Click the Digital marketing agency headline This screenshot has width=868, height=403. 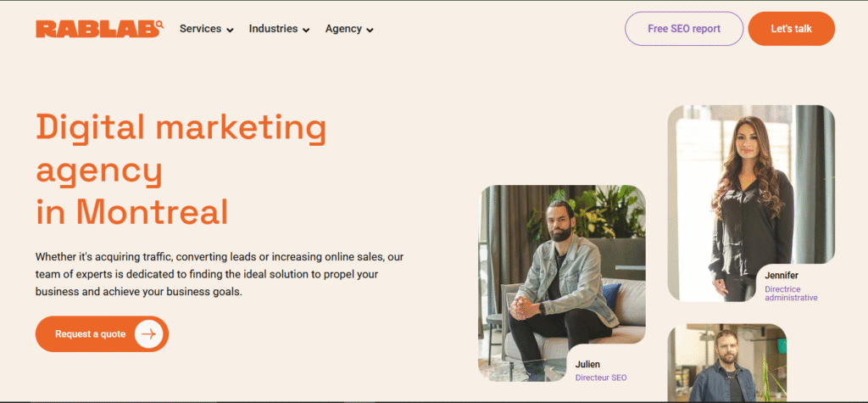click(x=181, y=169)
